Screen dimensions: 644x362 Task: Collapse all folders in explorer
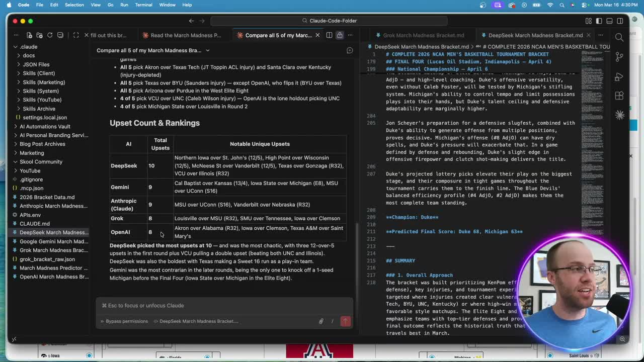point(60,35)
